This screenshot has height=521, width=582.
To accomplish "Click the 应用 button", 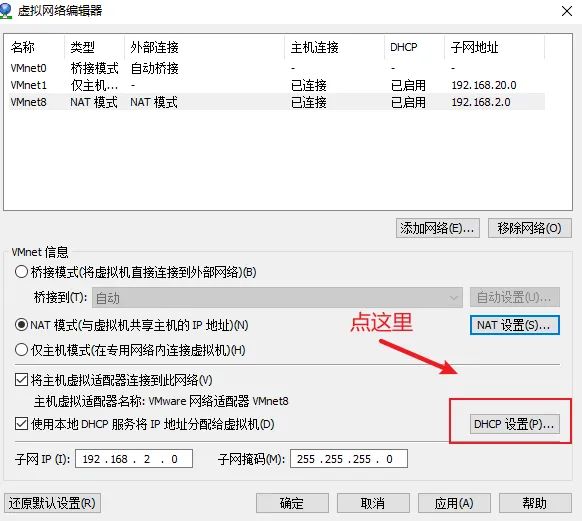I will point(454,503).
